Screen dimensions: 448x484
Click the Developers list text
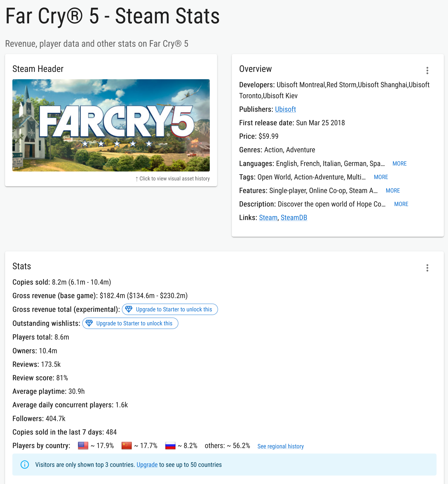334,90
